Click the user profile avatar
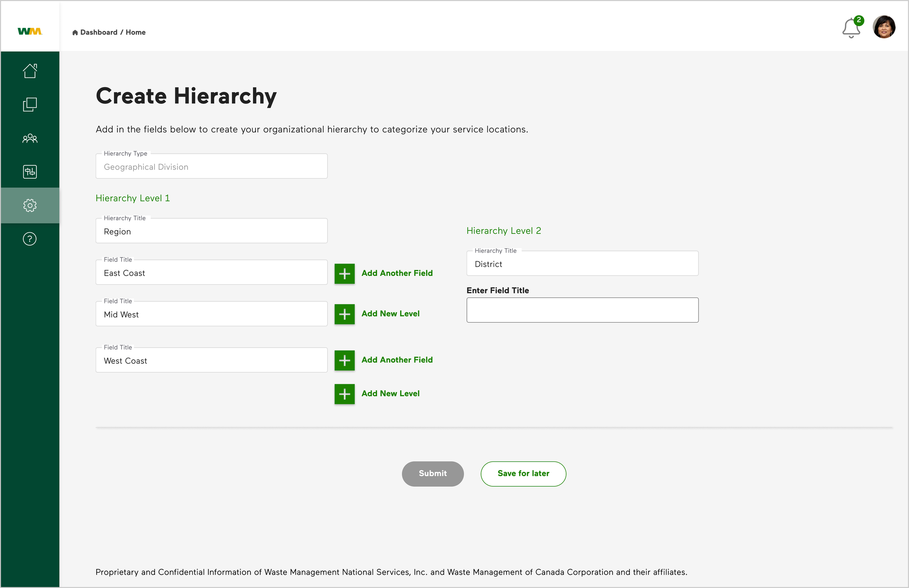This screenshot has width=909, height=588. coord(884,27)
